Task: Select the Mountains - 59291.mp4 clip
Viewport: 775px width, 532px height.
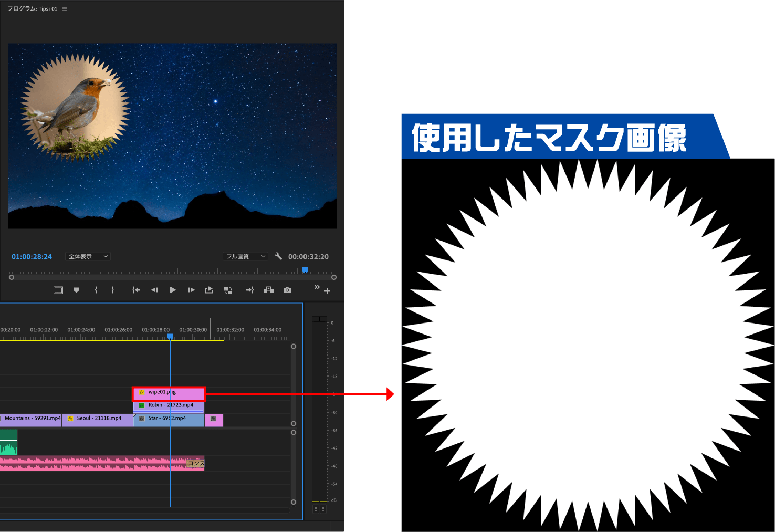Action: point(30,420)
